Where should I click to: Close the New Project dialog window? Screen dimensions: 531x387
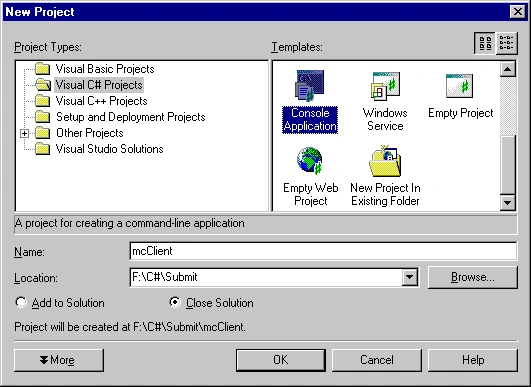tap(518, 12)
